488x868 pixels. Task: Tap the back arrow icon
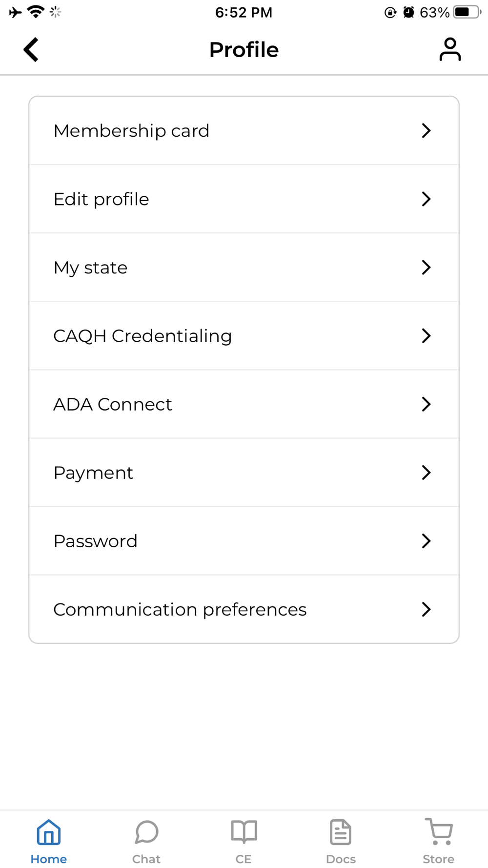31,50
